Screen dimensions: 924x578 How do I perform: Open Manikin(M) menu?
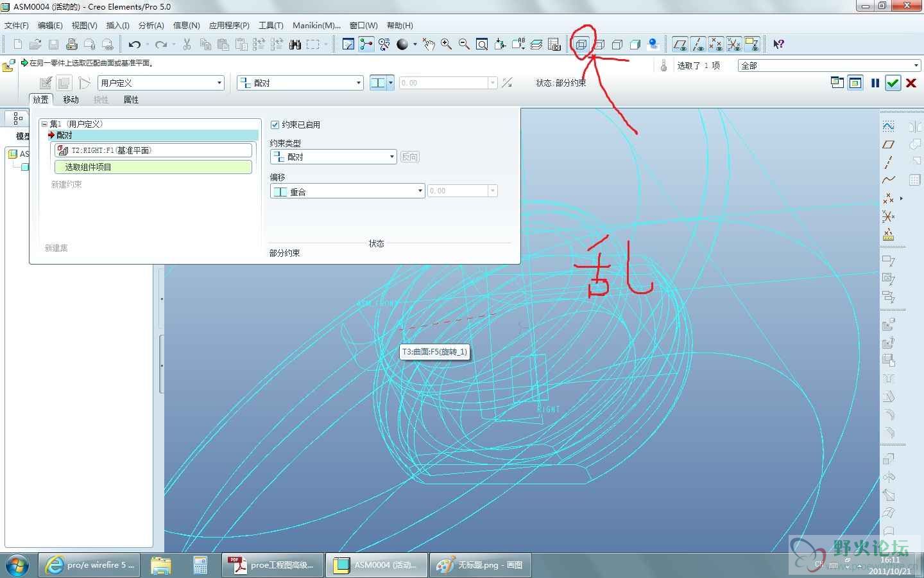point(316,25)
